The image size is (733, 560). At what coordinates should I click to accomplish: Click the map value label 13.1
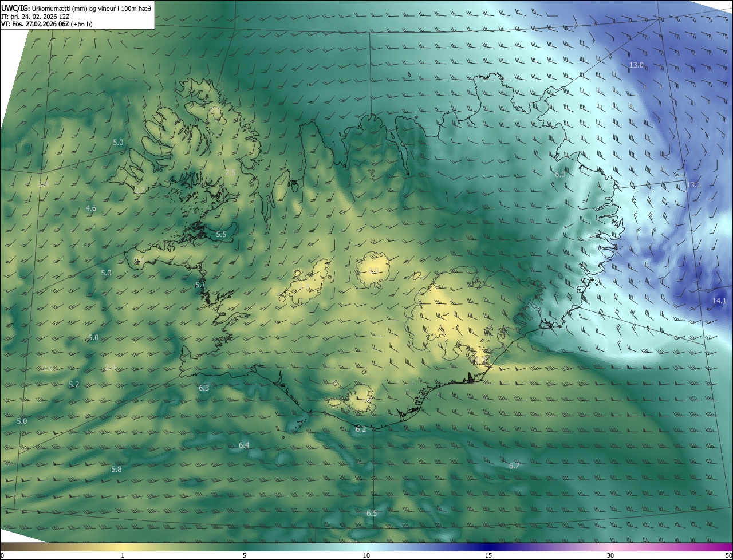coord(693,185)
